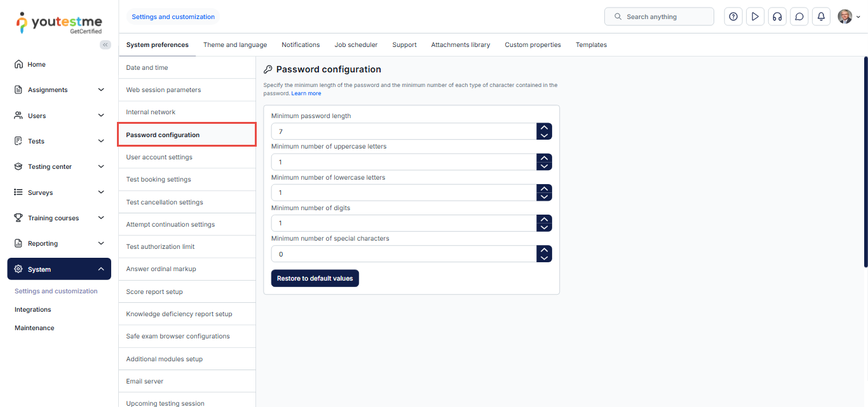Decrease minimum number of special characters

[544, 258]
